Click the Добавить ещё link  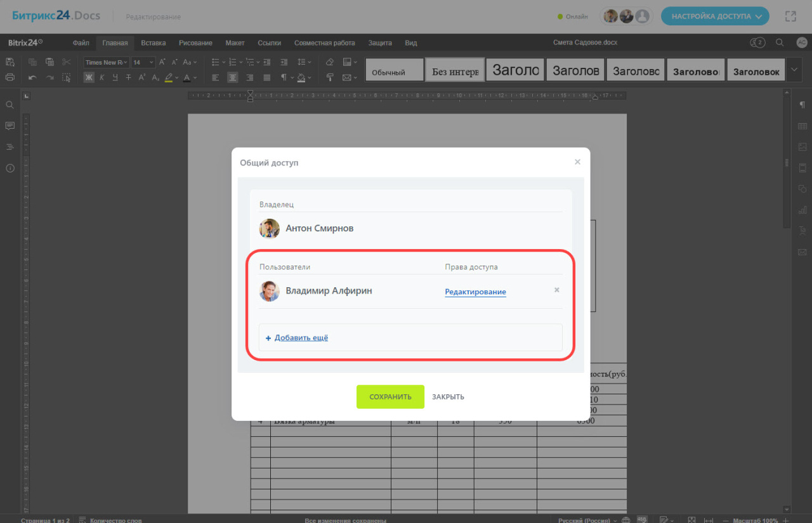click(301, 338)
